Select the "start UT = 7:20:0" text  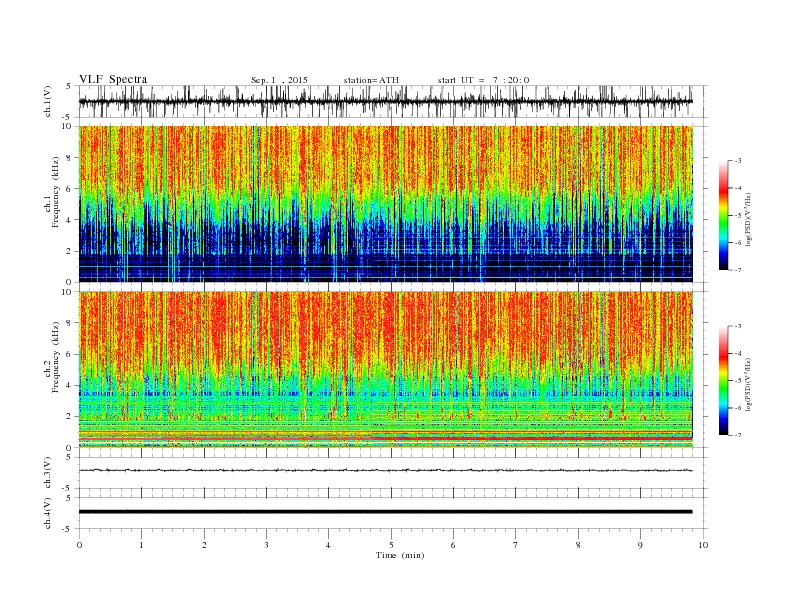pyautogui.click(x=483, y=80)
